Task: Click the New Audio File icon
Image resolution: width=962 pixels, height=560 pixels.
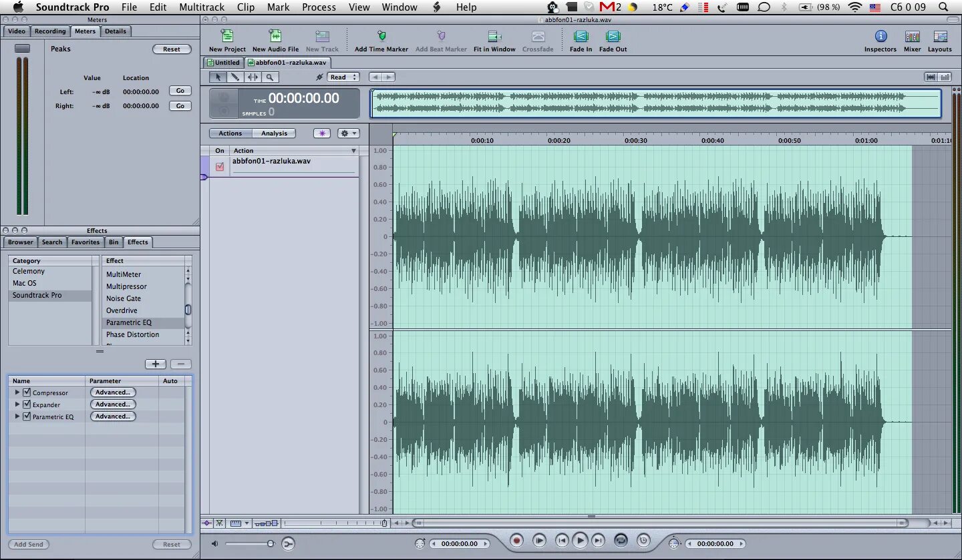Action: coord(275,36)
